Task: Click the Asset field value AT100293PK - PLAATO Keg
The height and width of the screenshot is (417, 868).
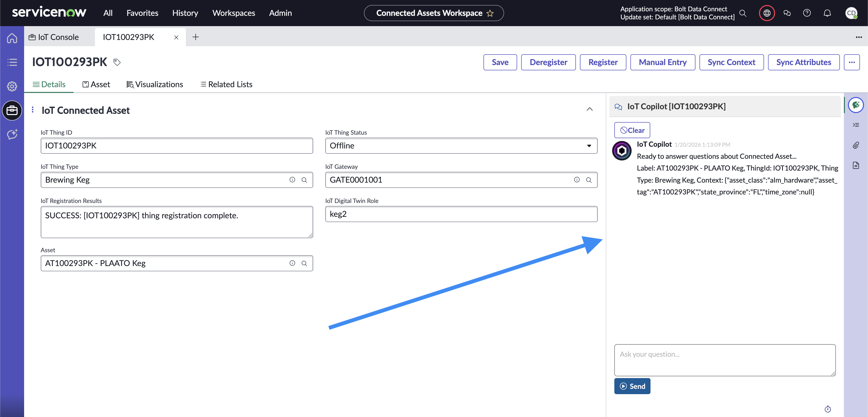Action: (95, 263)
